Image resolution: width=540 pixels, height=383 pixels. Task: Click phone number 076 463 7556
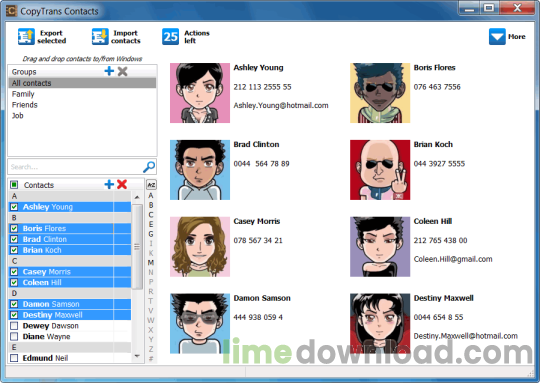tap(437, 87)
